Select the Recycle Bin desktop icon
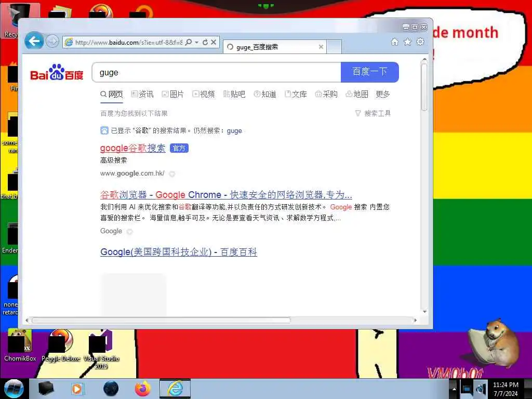The image size is (532, 399). [10, 20]
